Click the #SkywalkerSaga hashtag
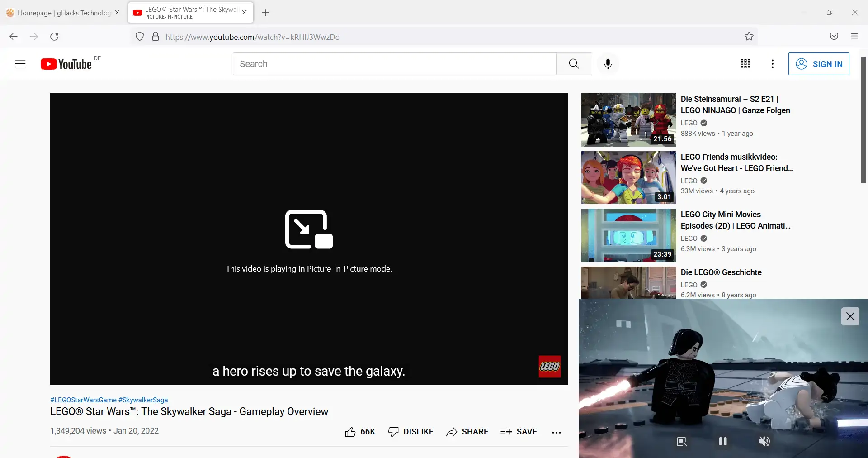 [x=143, y=400]
